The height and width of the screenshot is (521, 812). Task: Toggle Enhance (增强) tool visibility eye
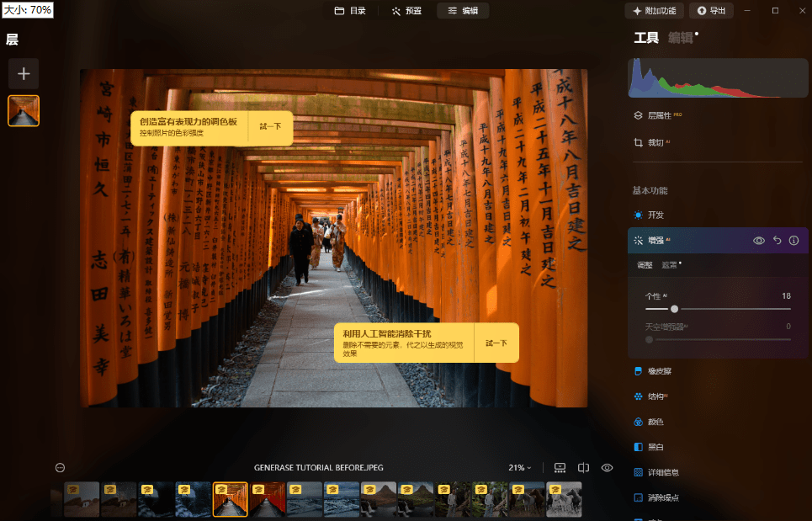[x=759, y=241]
